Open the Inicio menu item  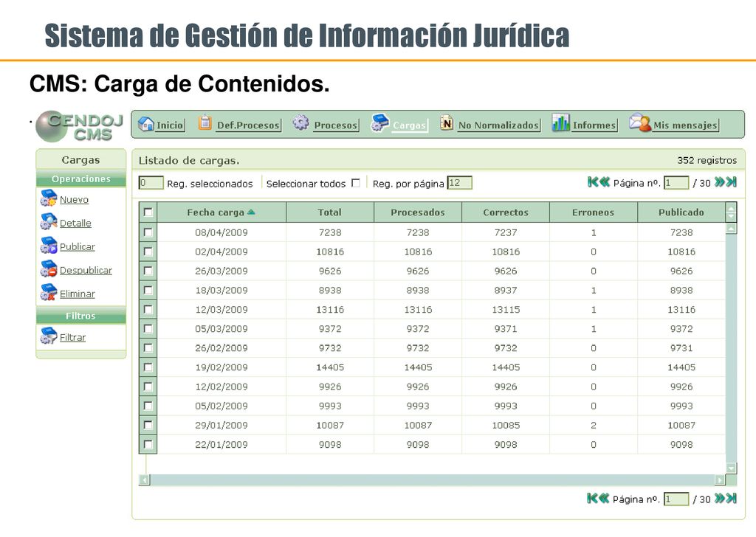tap(170, 125)
